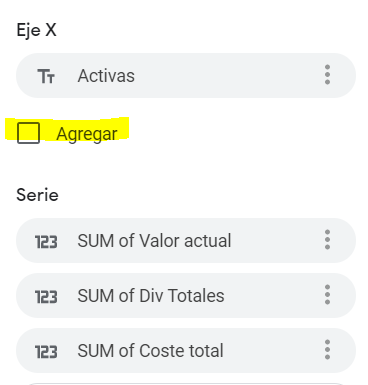
Task: Click the 'SUM of Div Totales' label text
Action: pyautogui.click(x=151, y=295)
